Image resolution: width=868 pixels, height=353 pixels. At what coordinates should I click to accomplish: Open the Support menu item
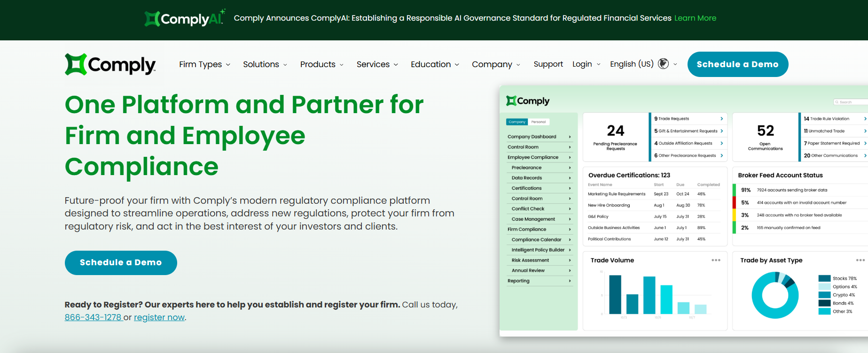click(548, 64)
